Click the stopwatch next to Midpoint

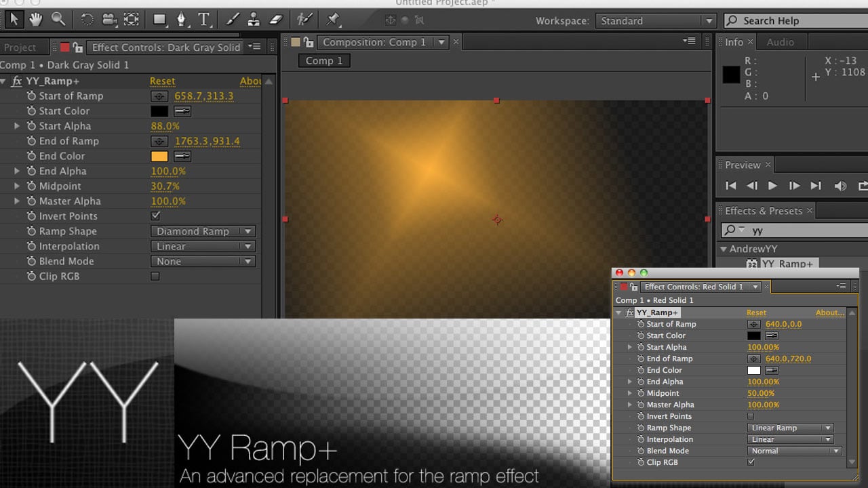[31, 186]
